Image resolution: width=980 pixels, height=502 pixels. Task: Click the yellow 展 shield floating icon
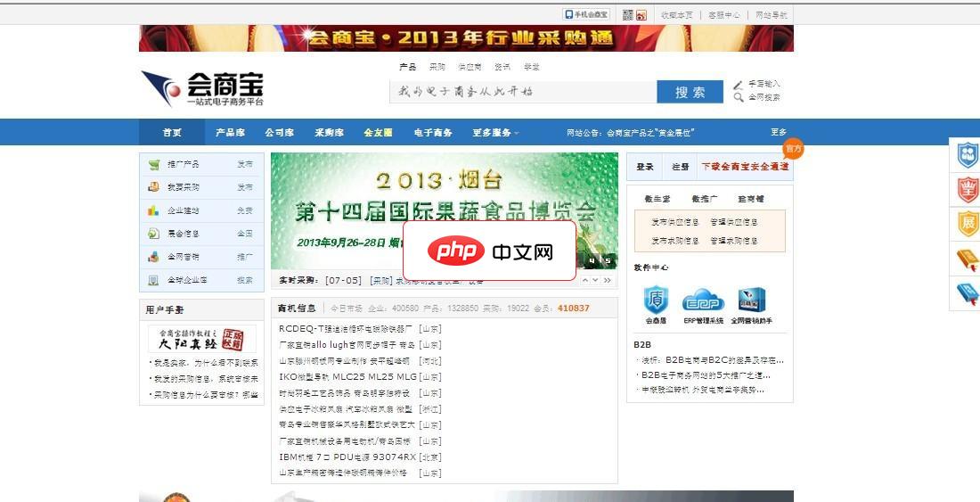(x=968, y=224)
